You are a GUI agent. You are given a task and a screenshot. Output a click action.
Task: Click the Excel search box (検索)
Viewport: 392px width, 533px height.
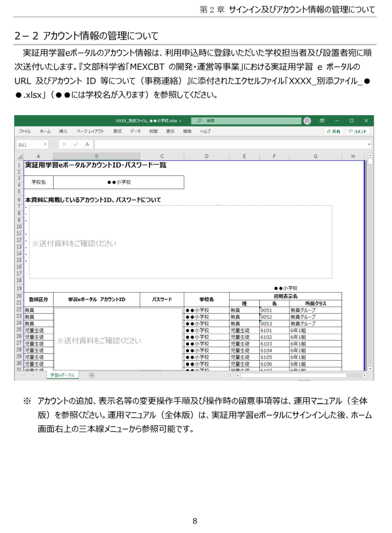click(246, 121)
